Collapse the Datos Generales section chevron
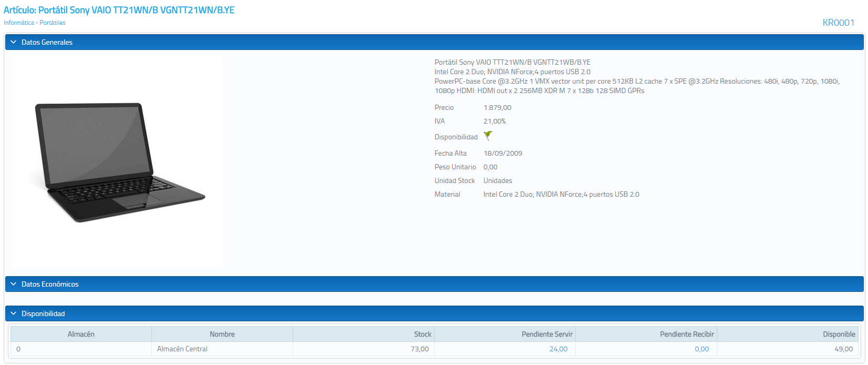 tap(14, 42)
